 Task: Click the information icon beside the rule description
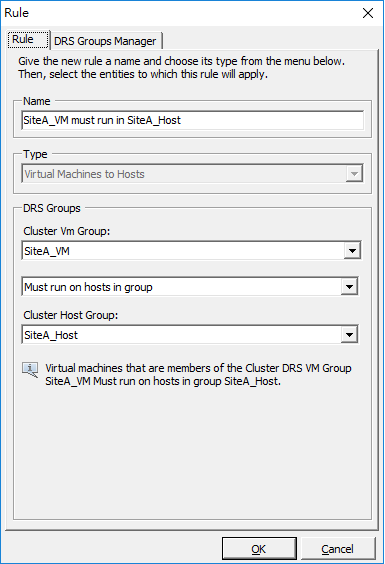pyautogui.click(x=30, y=370)
